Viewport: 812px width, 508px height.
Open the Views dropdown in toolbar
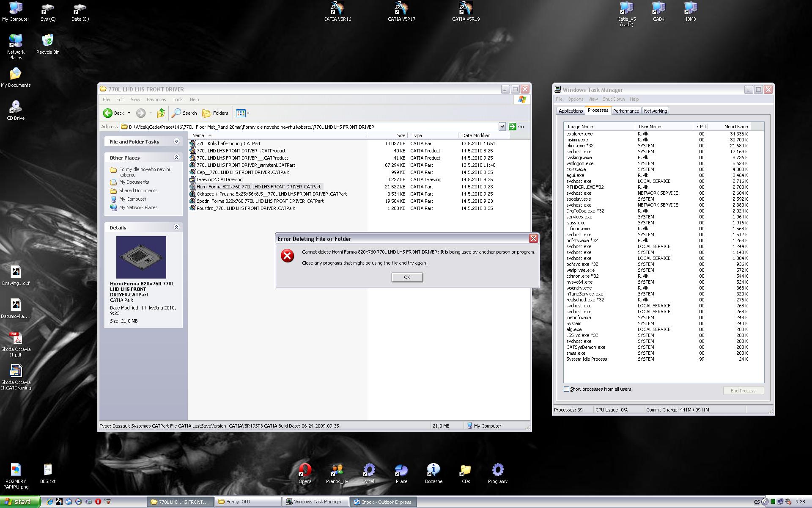click(243, 113)
